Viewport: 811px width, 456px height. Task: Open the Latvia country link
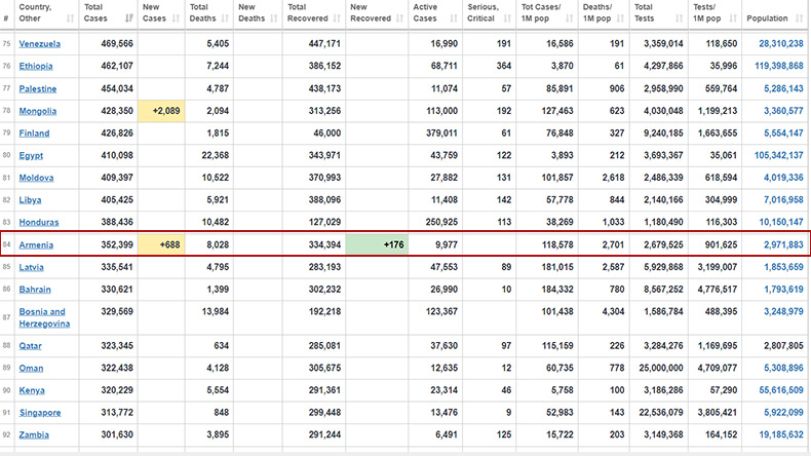(x=31, y=267)
